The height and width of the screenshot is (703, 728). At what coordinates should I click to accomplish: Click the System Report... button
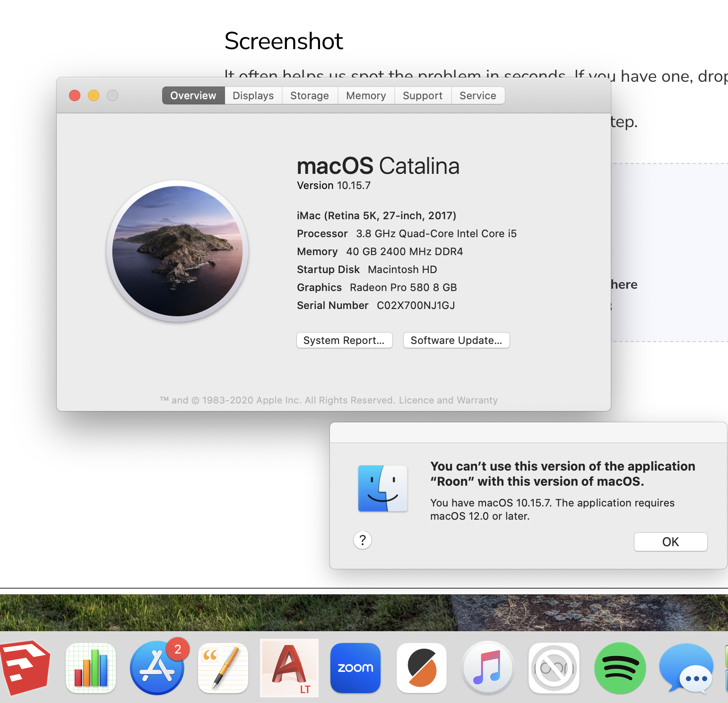point(345,340)
